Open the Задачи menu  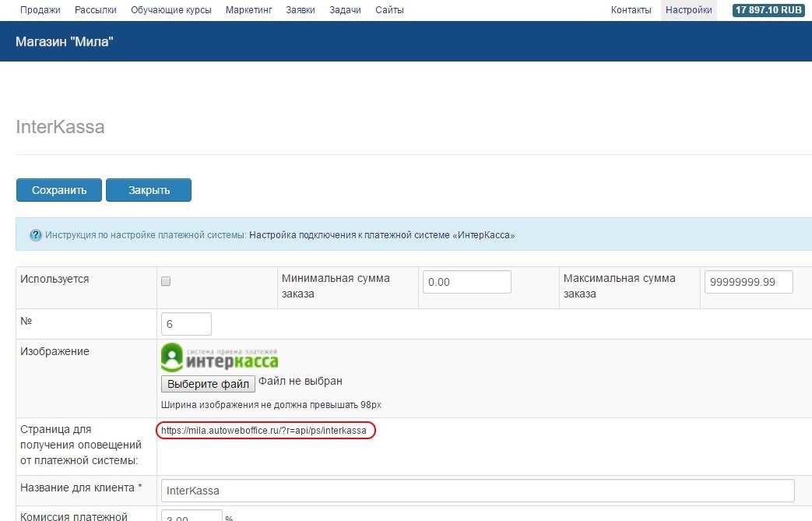345,10
